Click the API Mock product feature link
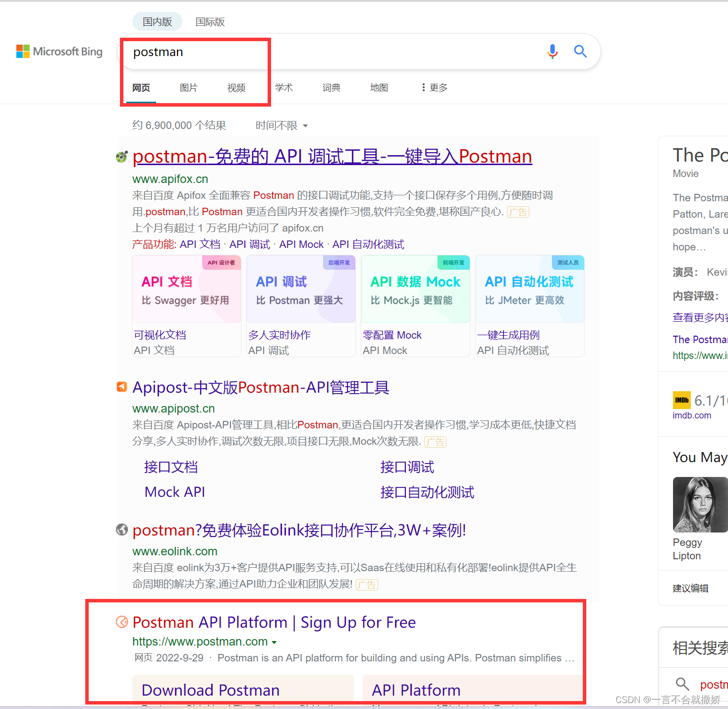728x709 pixels. 301,244
